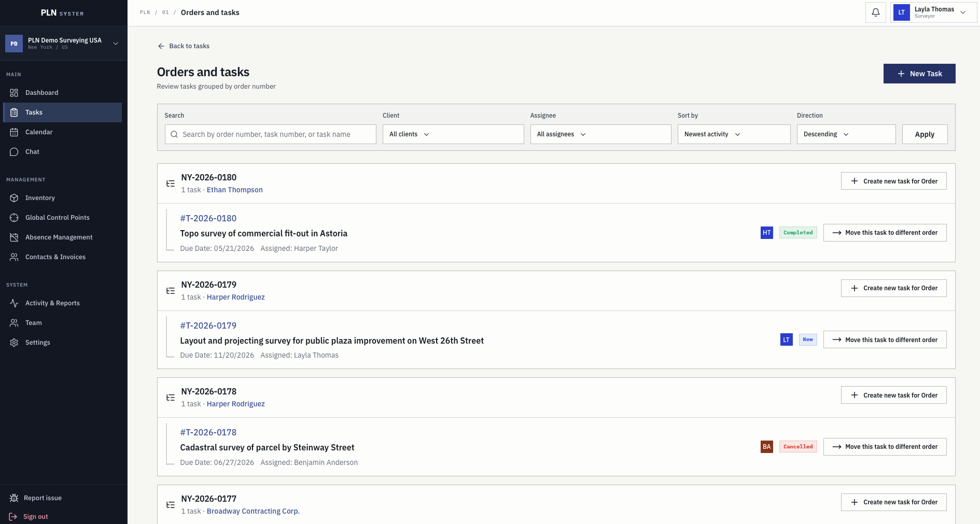
Task: Click the list icon next to NY-2026-0180
Action: point(171,183)
